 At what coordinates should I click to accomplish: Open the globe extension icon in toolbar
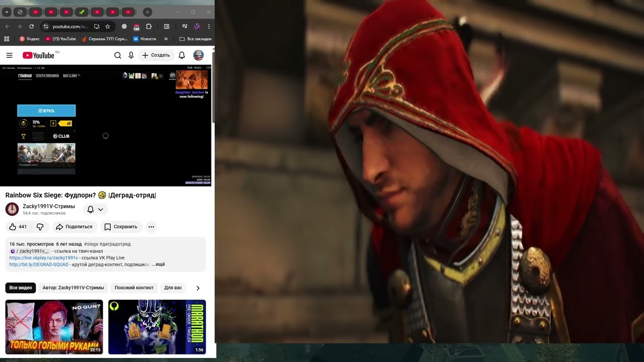click(x=124, y=27)
